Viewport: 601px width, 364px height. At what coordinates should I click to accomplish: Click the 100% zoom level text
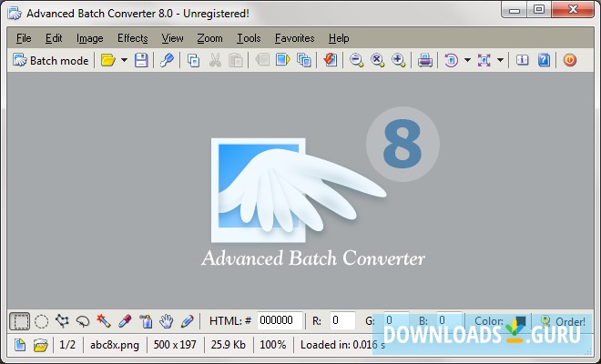(x=272, y=345)
